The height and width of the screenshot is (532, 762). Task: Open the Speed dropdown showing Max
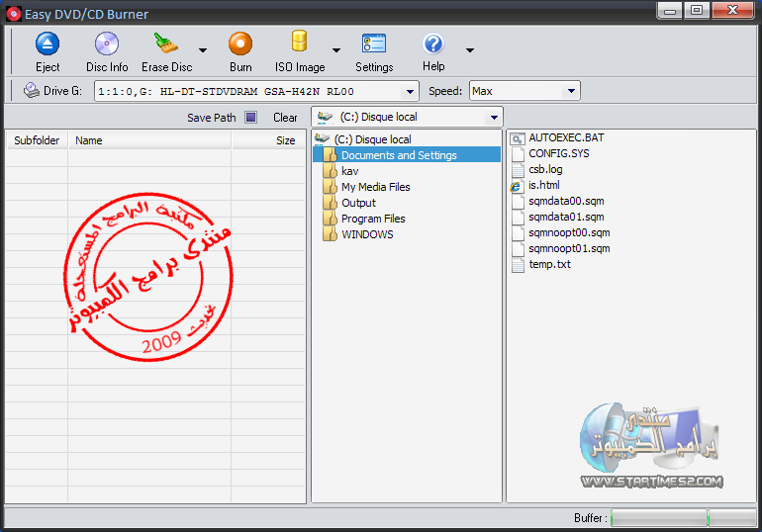(524, 91)
